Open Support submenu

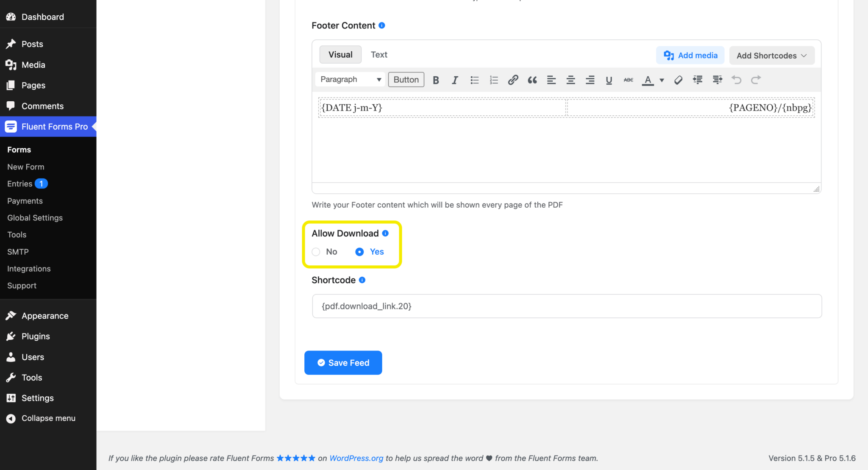coord(22,286)
